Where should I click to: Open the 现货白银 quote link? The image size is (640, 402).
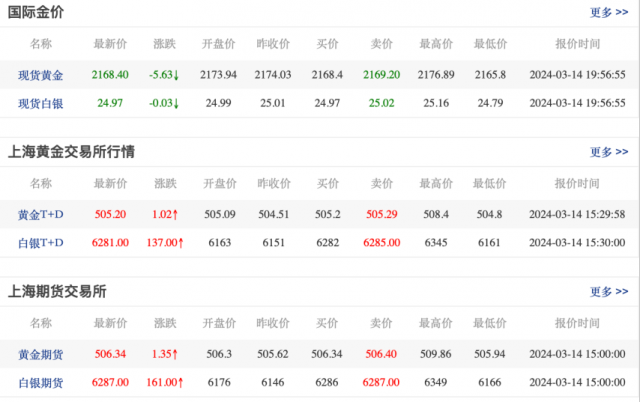coord(41,103)
